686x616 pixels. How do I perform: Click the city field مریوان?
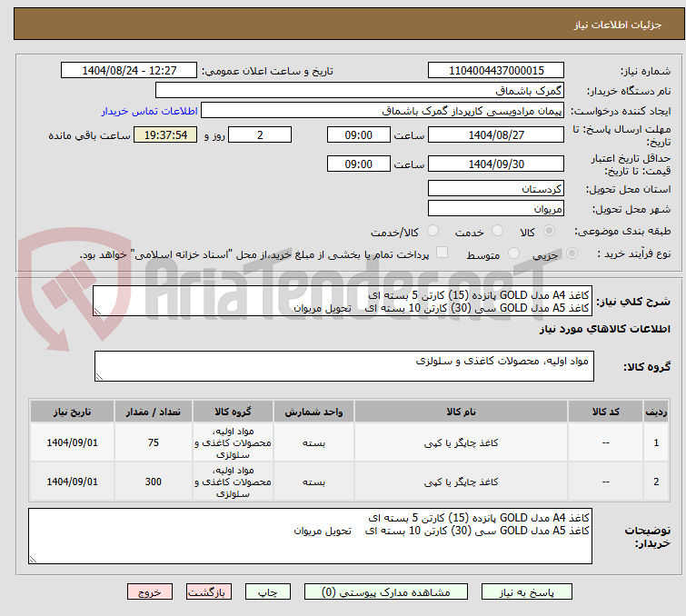(496, 208)
